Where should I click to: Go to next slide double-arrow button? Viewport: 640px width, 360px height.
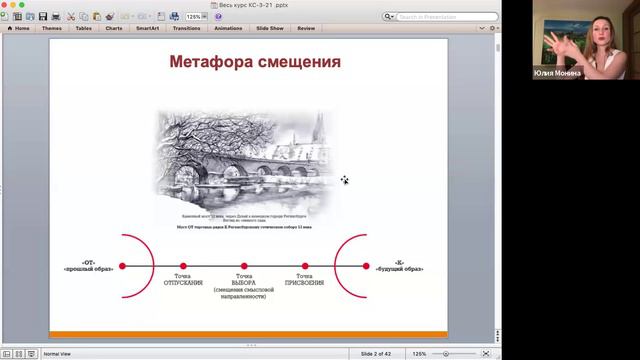[x=498, y=340]
